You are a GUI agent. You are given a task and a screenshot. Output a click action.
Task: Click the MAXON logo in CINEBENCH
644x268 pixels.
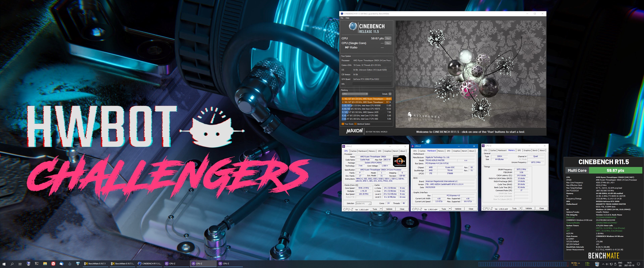tap(354, 131)
